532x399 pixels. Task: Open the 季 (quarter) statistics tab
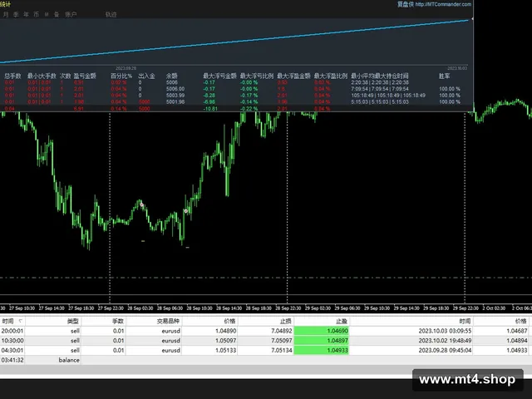point(16,15)
